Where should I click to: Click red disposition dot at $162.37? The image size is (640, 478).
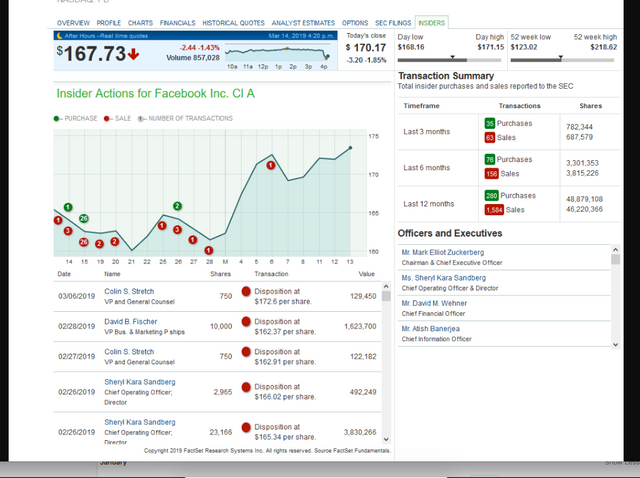click(x=246, y=322)
